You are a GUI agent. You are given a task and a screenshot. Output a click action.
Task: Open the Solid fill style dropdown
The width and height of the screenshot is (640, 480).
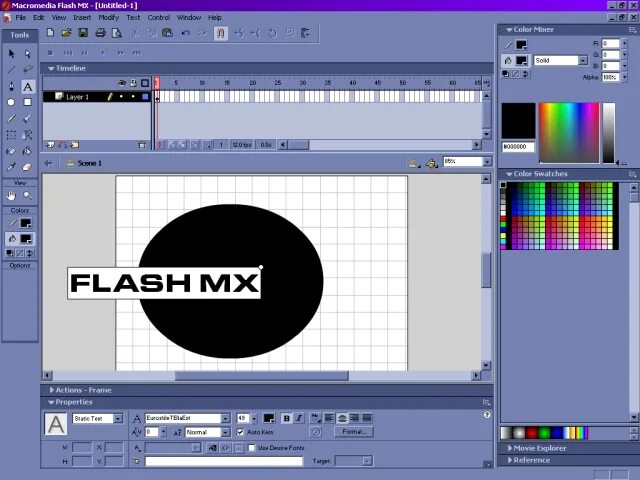(x=583, y=60)
